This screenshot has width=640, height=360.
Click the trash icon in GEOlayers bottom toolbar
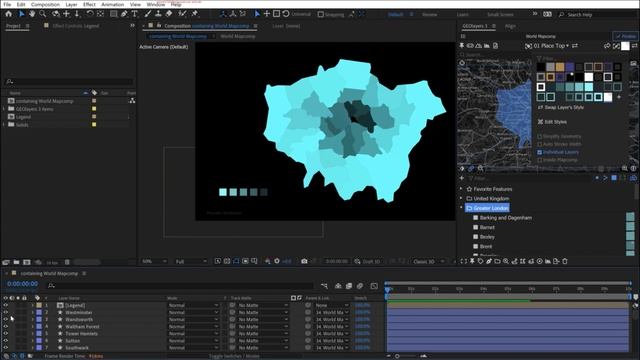[x=565, y=261]
